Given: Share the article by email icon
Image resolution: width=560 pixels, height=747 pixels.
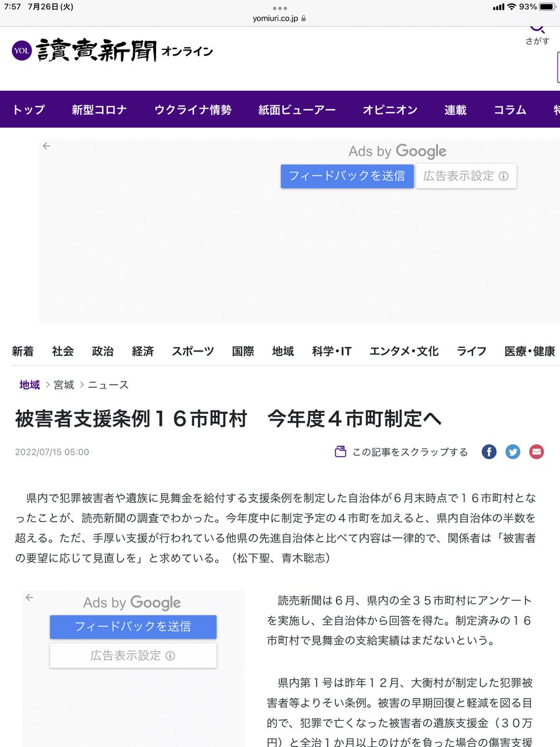Looking at the screenshot, I should (x=536, y=452).
